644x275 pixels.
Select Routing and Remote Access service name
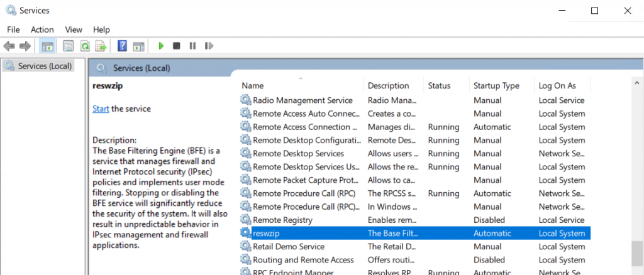click(x=304, y=260)
